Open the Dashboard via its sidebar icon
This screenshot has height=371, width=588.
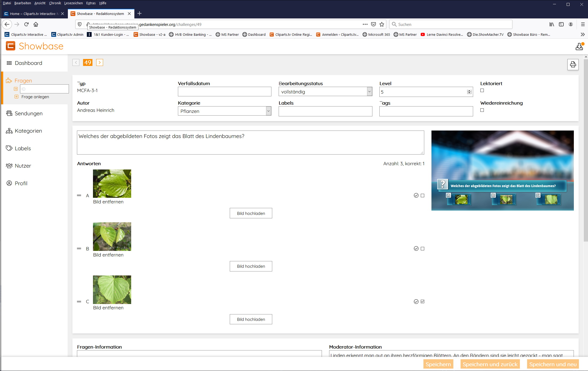(x=9, y=63)
